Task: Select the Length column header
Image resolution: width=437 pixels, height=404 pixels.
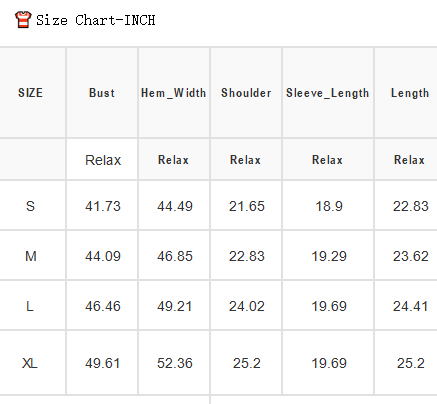Action: coord(410,93)
